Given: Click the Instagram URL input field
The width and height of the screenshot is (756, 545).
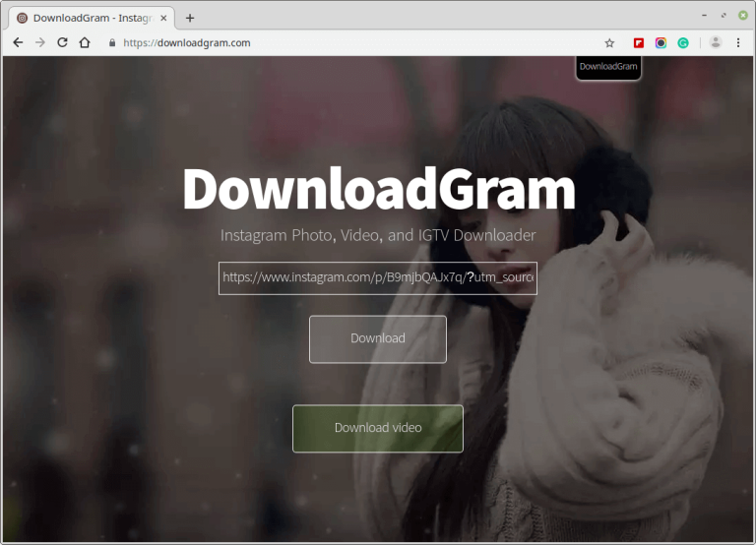Looking at the screenshot, I should point(377,277).
